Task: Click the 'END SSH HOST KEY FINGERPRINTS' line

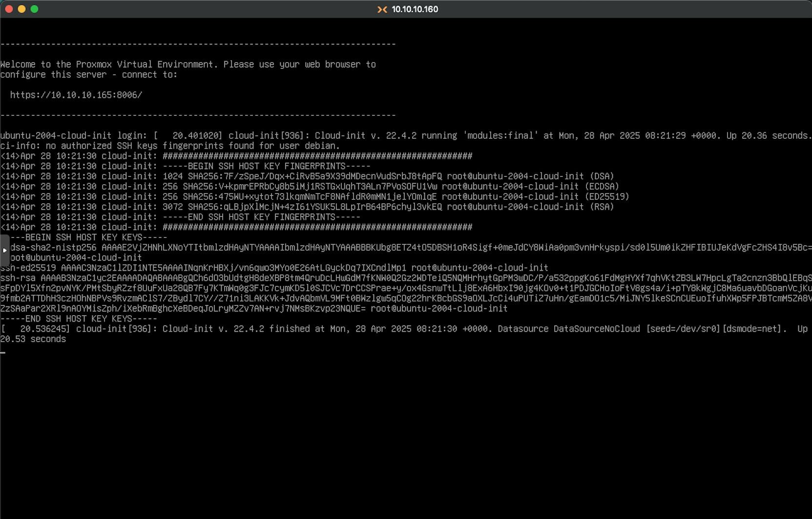Action: coord(180,217)
